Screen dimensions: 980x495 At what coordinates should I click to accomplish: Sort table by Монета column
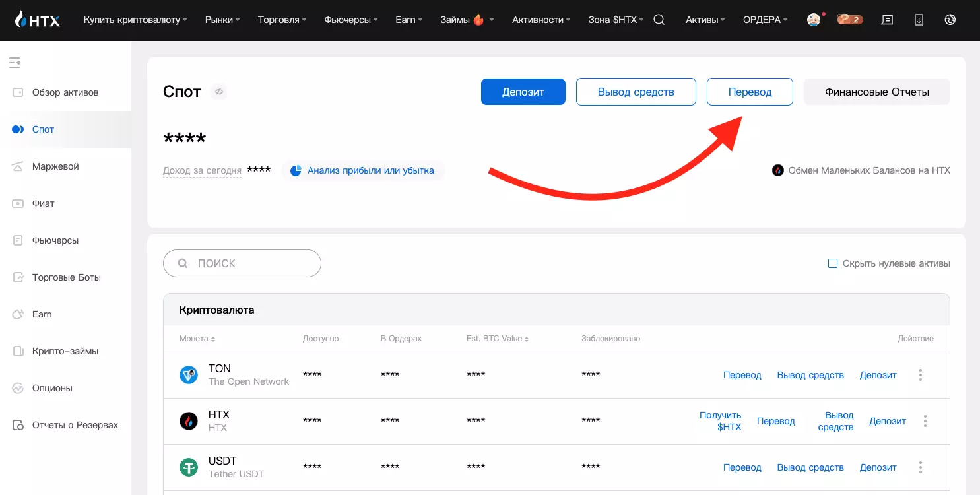pyautogui.click(x=197, y=339)
